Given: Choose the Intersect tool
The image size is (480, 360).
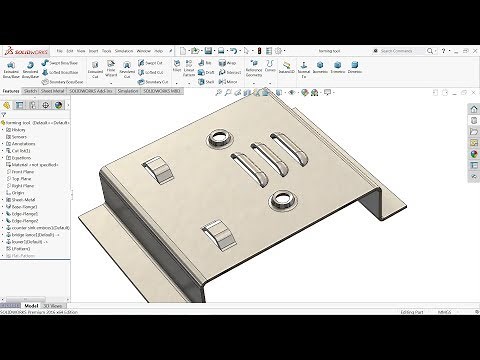Looking at the screenshot, I should 230,72.
